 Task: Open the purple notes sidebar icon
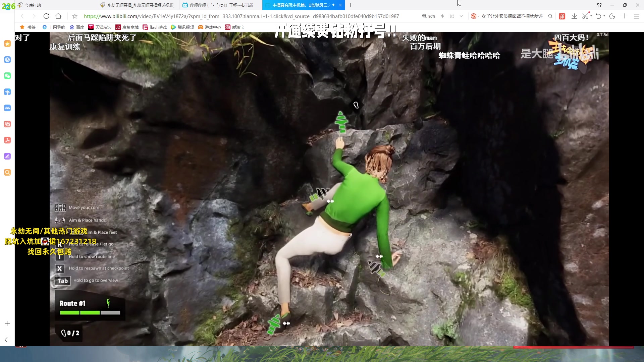7,156
